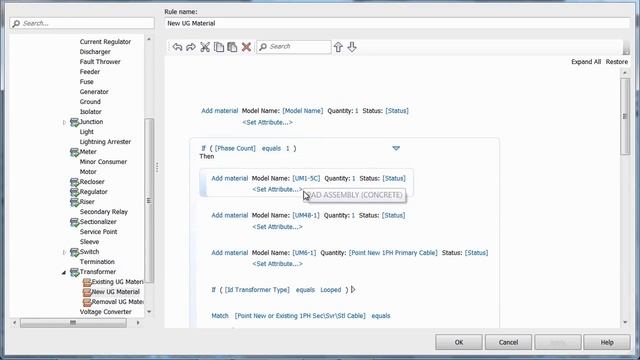This screenshot has height=360, width=640.
Task: Click the rule editor vertical scrollbar thumb
Action: point(625,116)
